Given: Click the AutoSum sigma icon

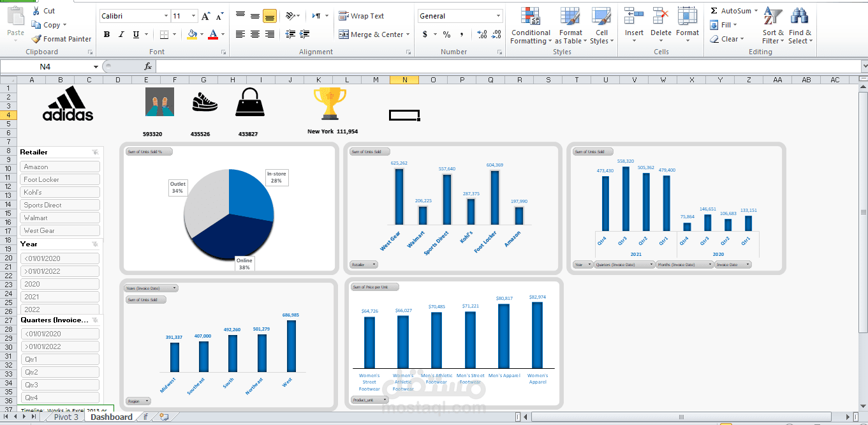Looking at the screenshot, I should click(714, 11).
